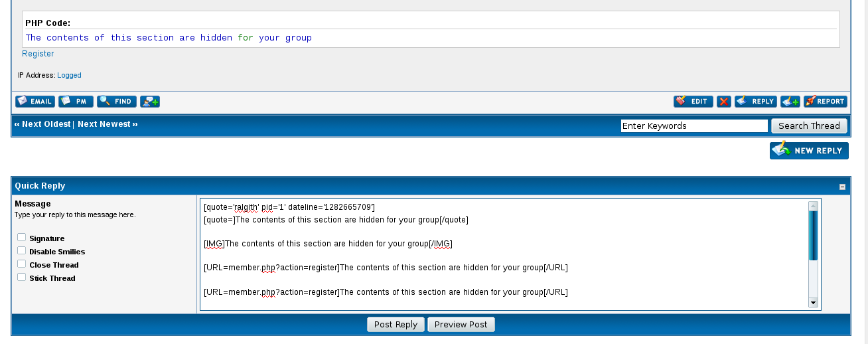The image size is (868, 344).
Task: Delete post with red X icon
Action: pyautogui.click(x=723, y=102)
